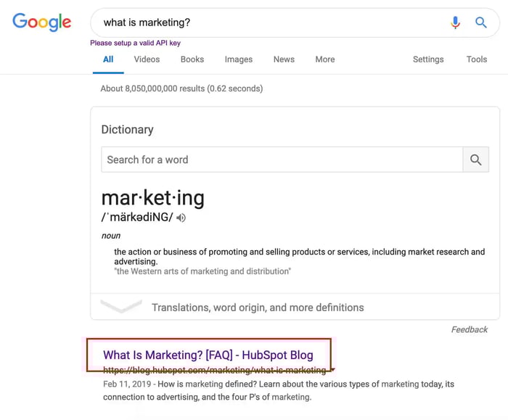
Task: Click the blue search magnifier icon
Action: click(480, 22)
